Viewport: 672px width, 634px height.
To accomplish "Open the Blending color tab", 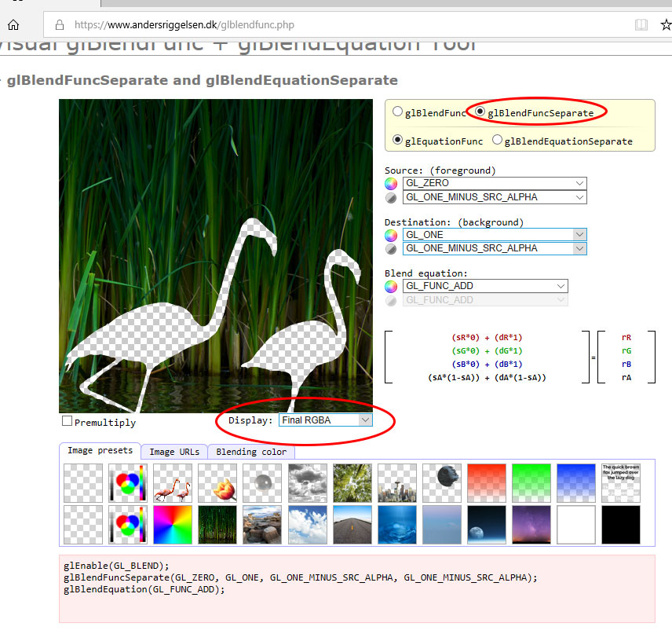I will [251, 452].
